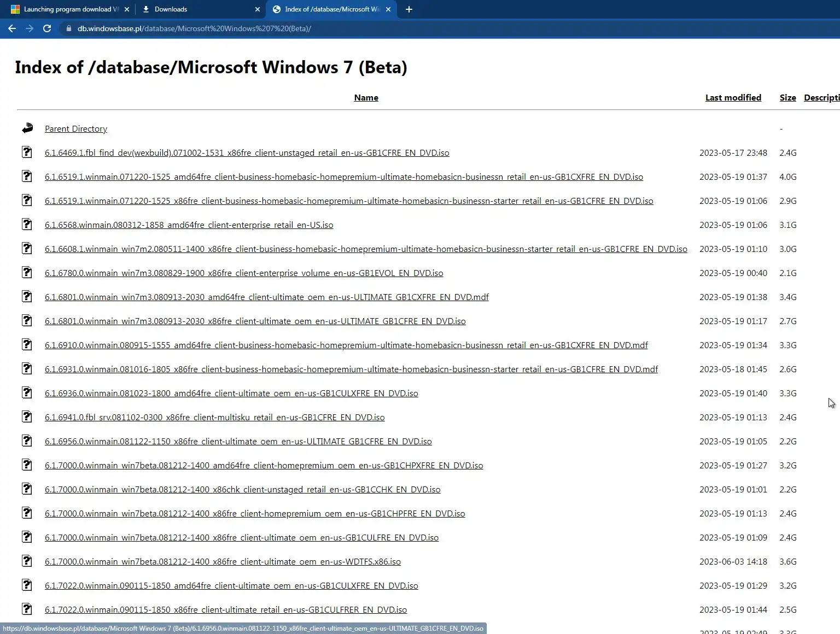This screenshot has height=634, width=840.
Task: Click file icon beside 6.1.6801.0 x86fre iso
Action: [x=27, y=320]
